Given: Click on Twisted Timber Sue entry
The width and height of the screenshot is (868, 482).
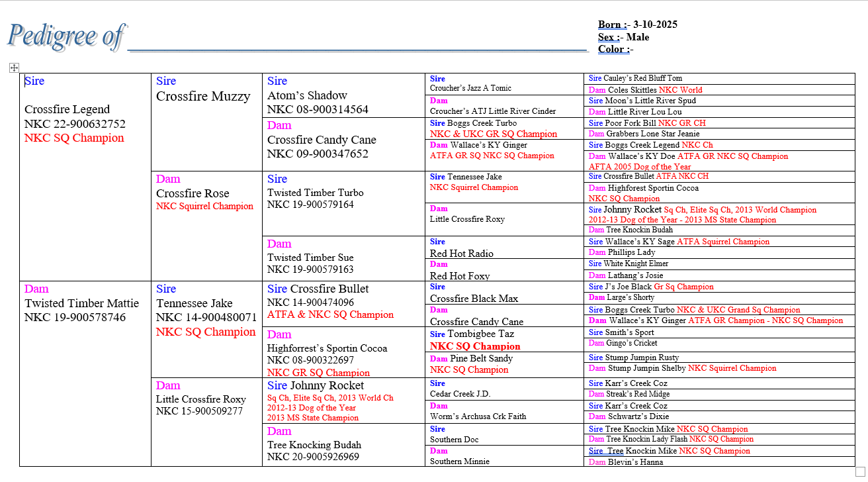Looking at the screenshot, I should coord(310,258).
